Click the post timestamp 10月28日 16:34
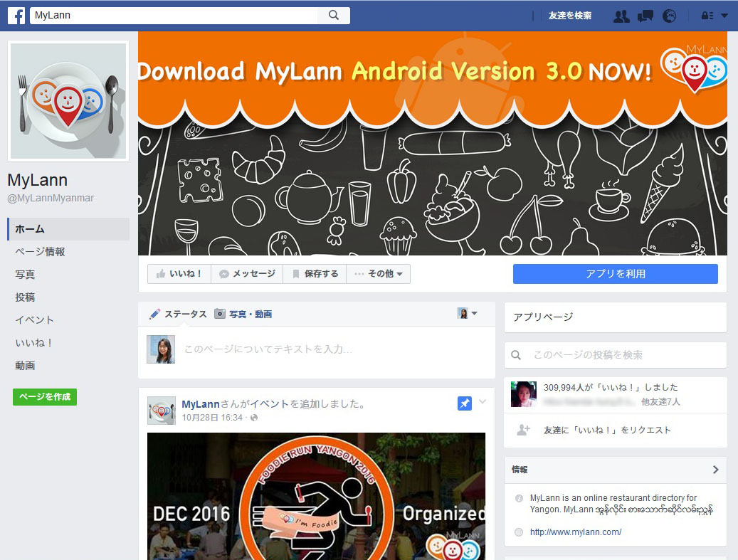This screenshot has height=560, width=738. click(x=212, y=418)
